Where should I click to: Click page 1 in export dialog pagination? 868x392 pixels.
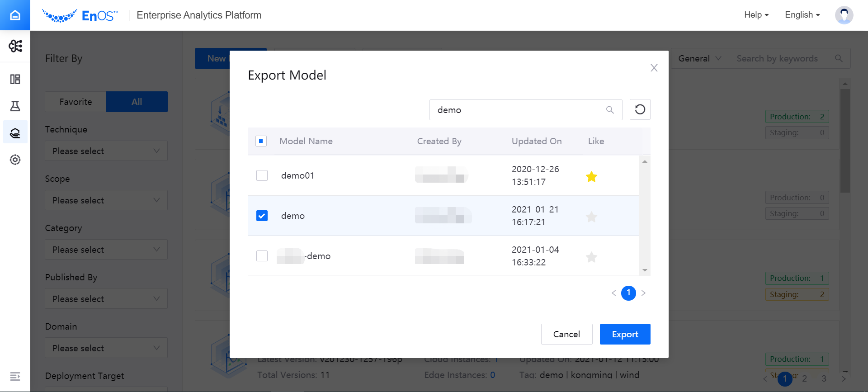[x=628, y=293]
